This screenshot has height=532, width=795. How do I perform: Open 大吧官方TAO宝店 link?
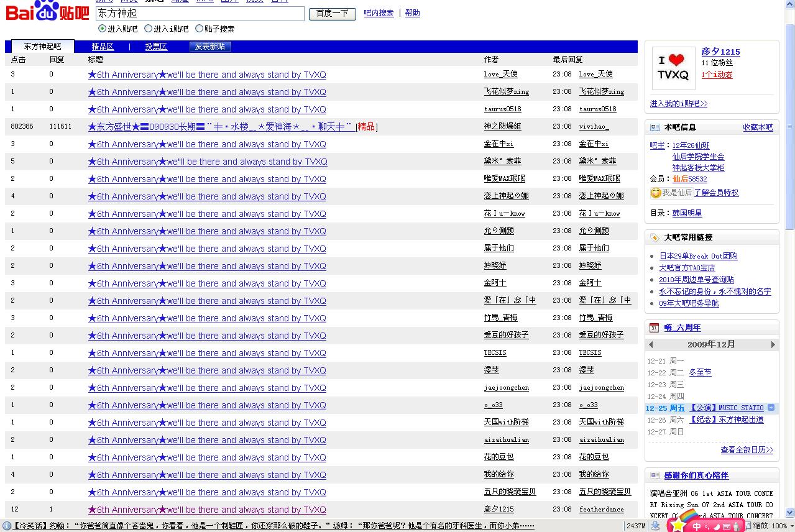(687, 268)
